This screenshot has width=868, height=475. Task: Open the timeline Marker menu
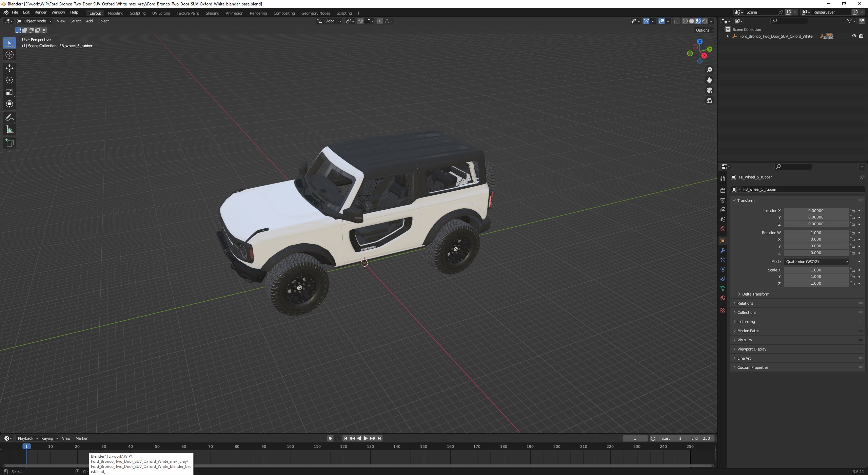(81, 438)
